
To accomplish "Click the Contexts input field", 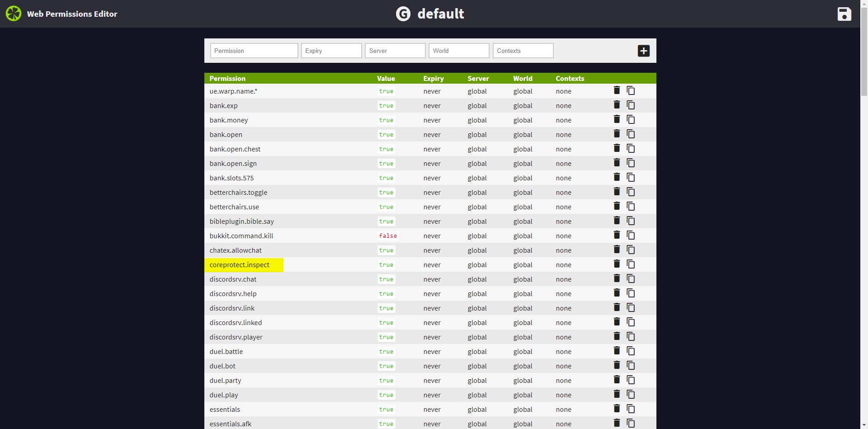I will 523,51.
